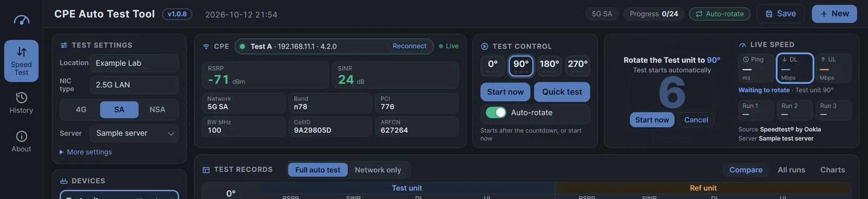868x199 pixels.
Task: Select the UL Mbps live speed card
Action: click(x=833, y=68)
